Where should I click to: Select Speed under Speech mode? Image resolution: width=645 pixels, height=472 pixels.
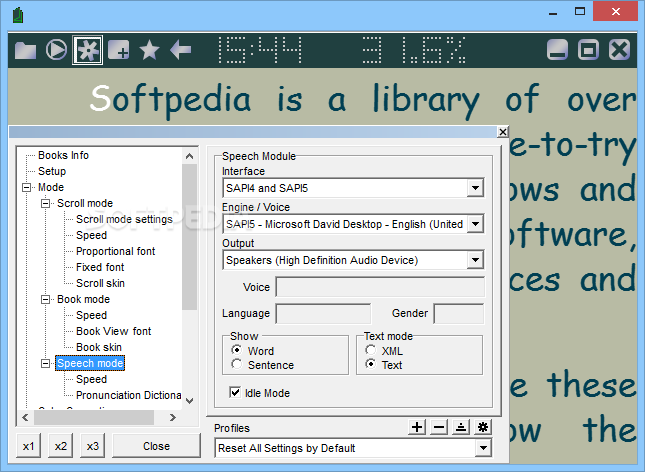(91, 379)
